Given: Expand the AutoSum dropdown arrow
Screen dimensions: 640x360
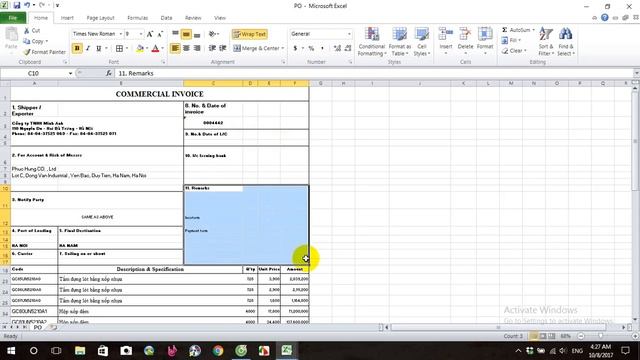Looking at the screenshot, I should coord(533,30).
